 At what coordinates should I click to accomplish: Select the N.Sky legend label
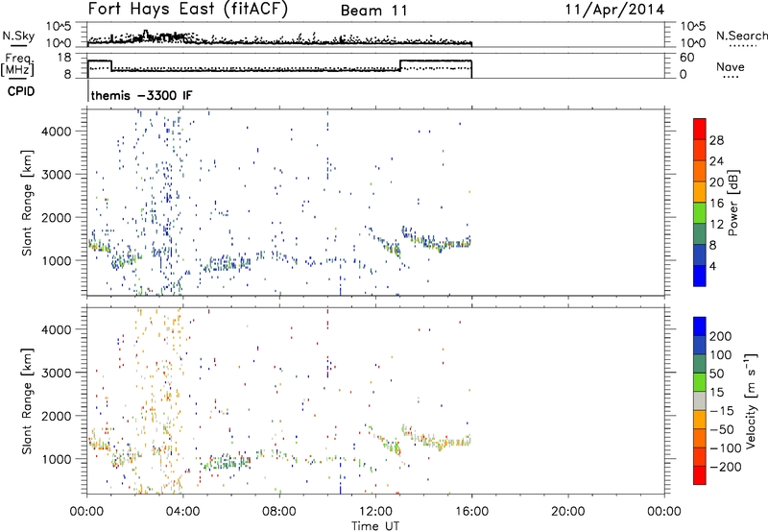pos(18,36)
